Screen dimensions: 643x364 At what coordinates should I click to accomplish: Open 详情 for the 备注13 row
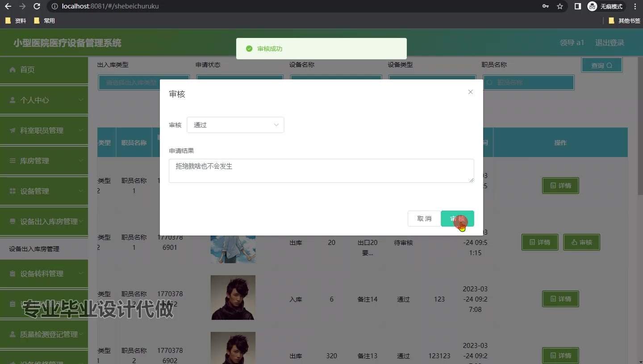pos(560,356)
